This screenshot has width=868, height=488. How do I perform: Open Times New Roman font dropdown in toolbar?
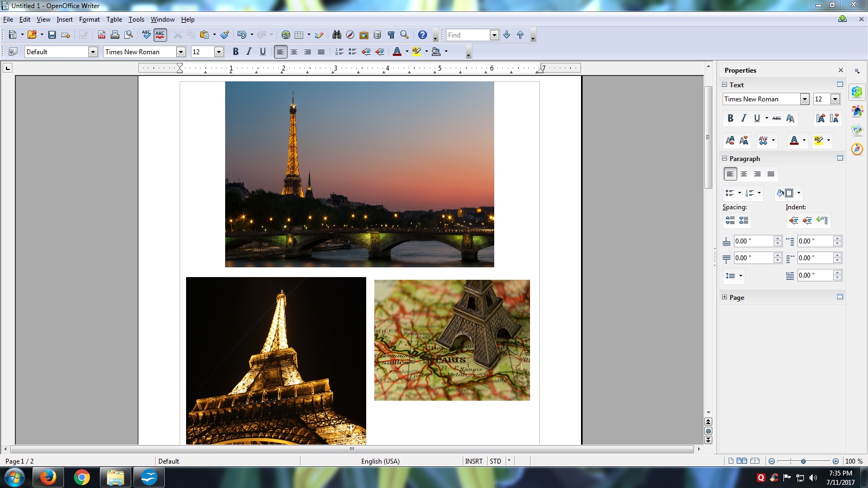tap(181, 52)
